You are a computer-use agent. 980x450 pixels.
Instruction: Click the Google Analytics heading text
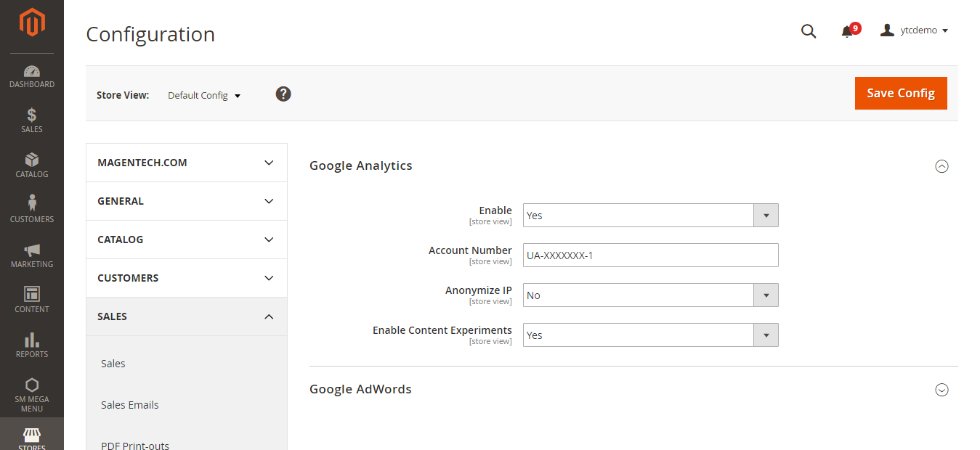[361, 165]
